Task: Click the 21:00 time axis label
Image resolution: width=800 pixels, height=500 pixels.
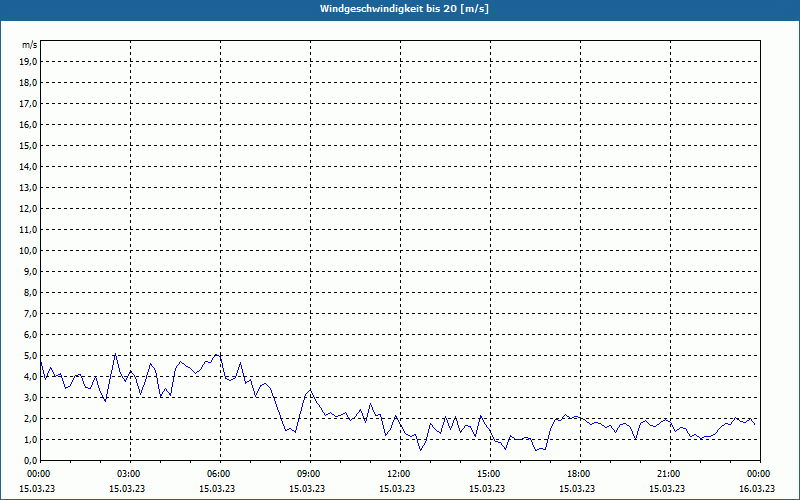Action: (669, 474)
